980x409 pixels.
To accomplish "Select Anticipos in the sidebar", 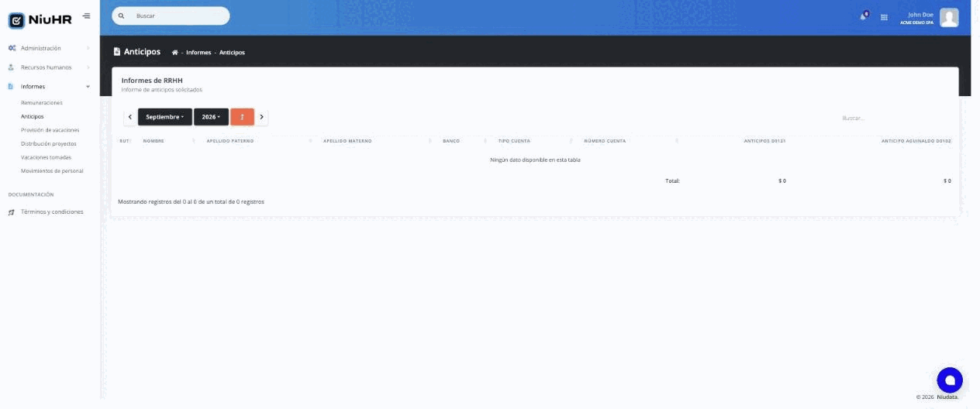I will pyautogui.click(x=33, y=116).
